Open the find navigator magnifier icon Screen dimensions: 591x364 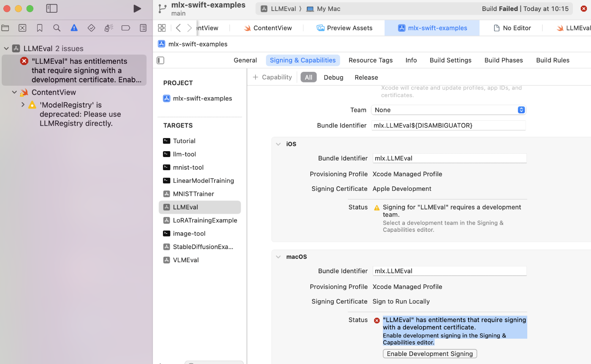(x=57, y=28)
